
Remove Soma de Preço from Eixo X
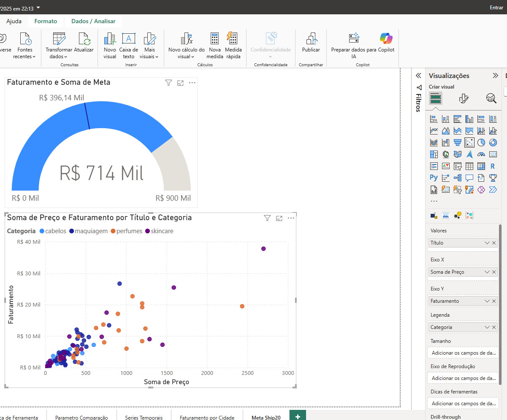point(494,272)
